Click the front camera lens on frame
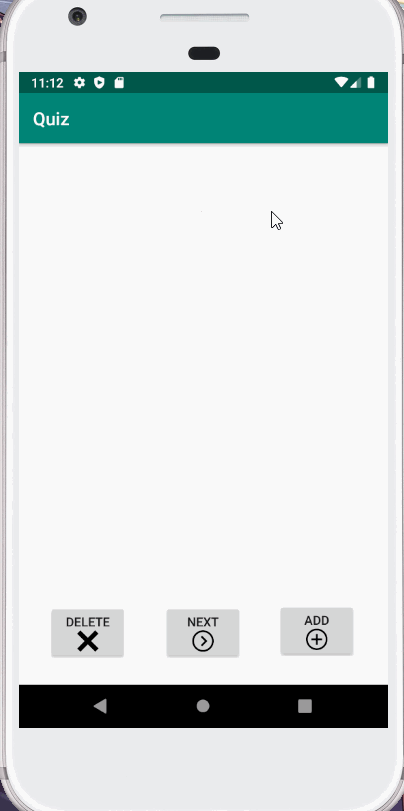The image size is (404, 811). 78,17
